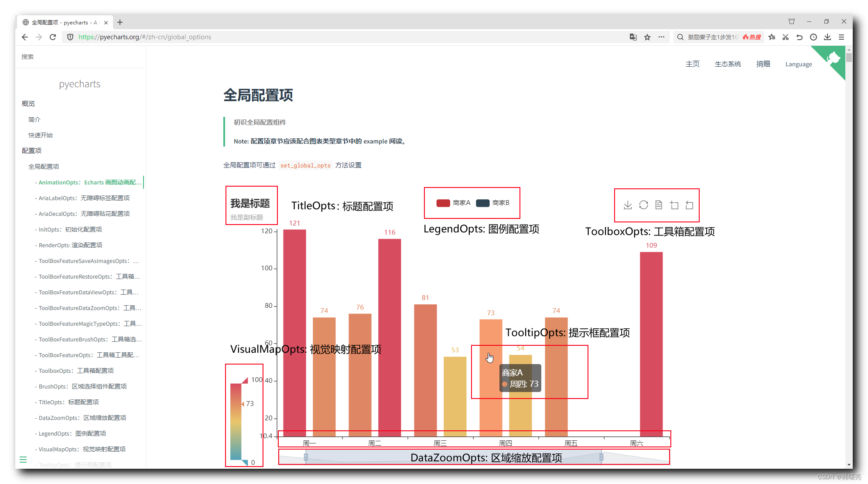Open the 全局配置项 sidebar link

(x=44, y=167)
